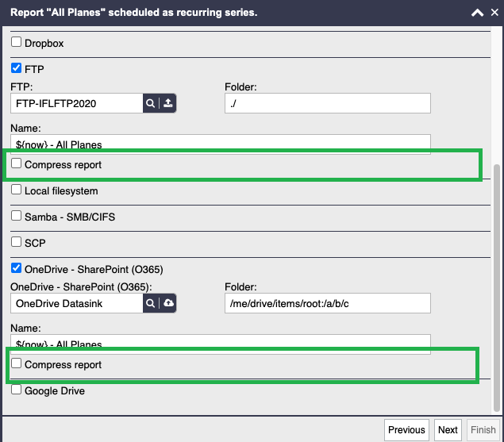The width and height of the screenshot is (504, 442).
Task: Enable the Google Drive checkbox
Action: (x=16, y=390)
